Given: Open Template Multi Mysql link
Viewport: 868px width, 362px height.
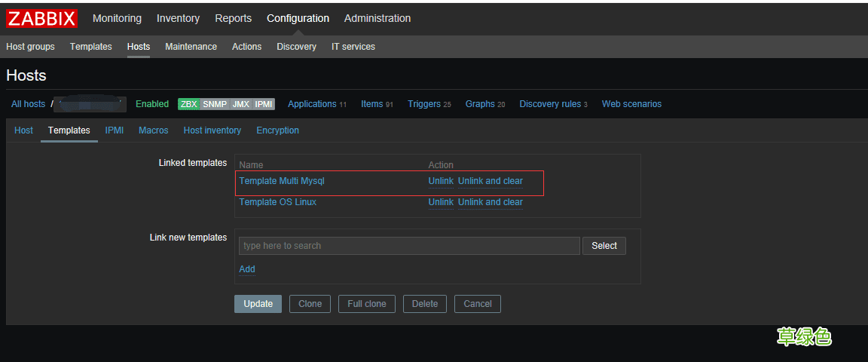Looking at the screenshot, I should [282, 181].
